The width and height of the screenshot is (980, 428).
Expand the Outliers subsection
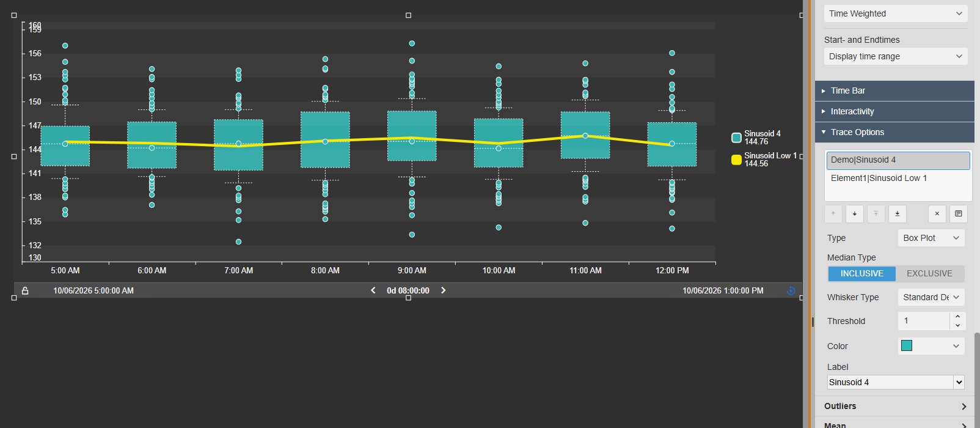tap(894, 406)
